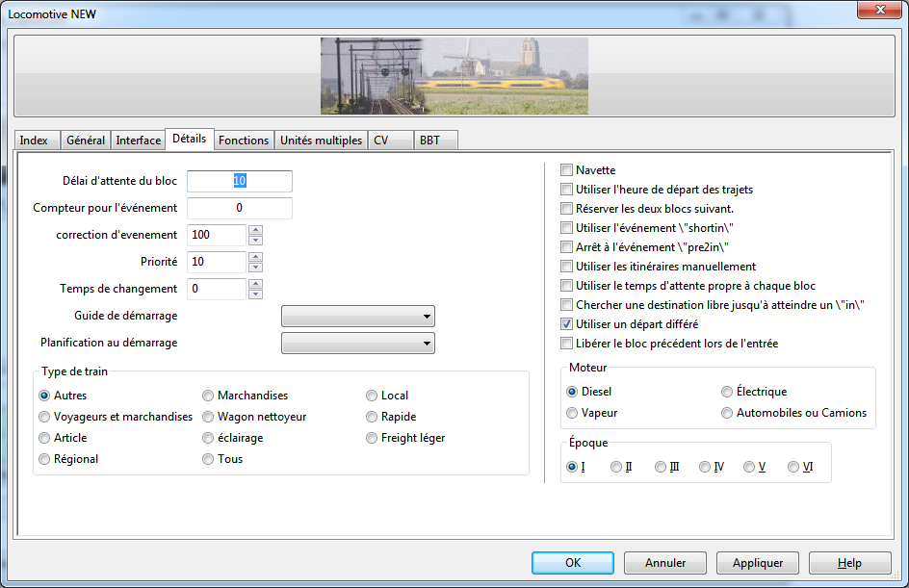The height and width of the screenshot is (588, 909).
Task: Click the train banner image
Action: tap(454, 76)
